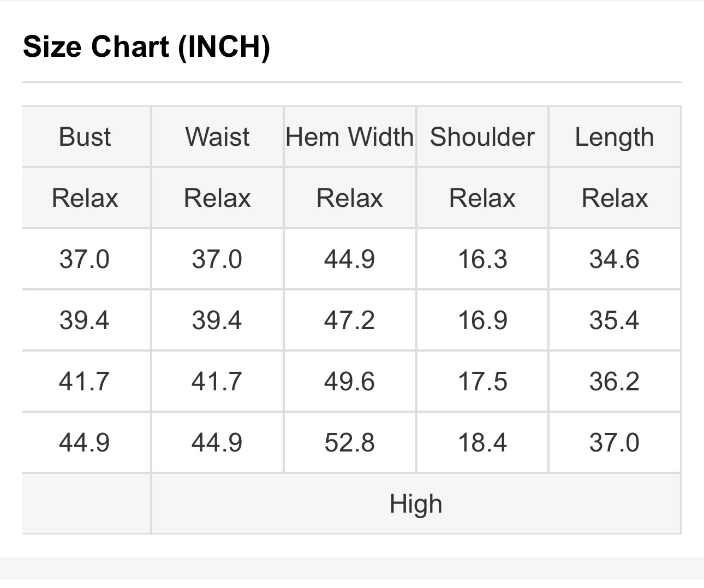Select the 36.2 length cell

coord(614,381)
